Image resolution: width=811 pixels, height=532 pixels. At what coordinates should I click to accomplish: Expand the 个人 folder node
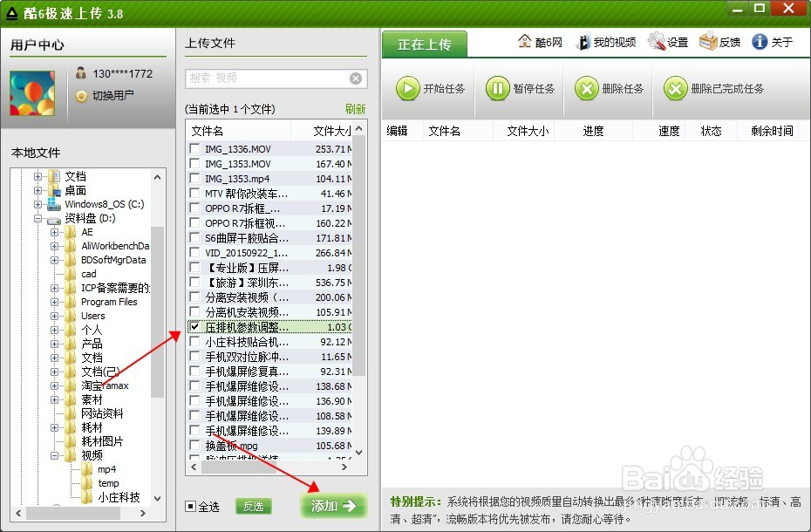[54, 331]
